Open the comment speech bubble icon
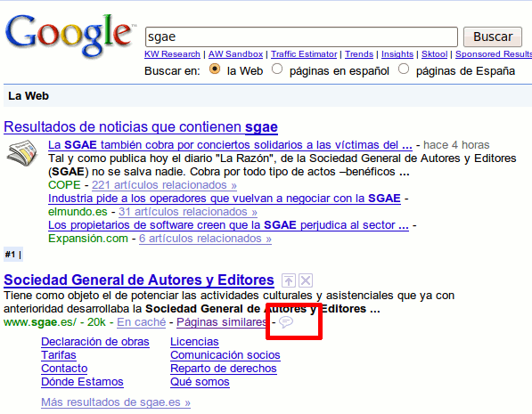This screenshot has height=414, width=532. (x=286, y=321)
